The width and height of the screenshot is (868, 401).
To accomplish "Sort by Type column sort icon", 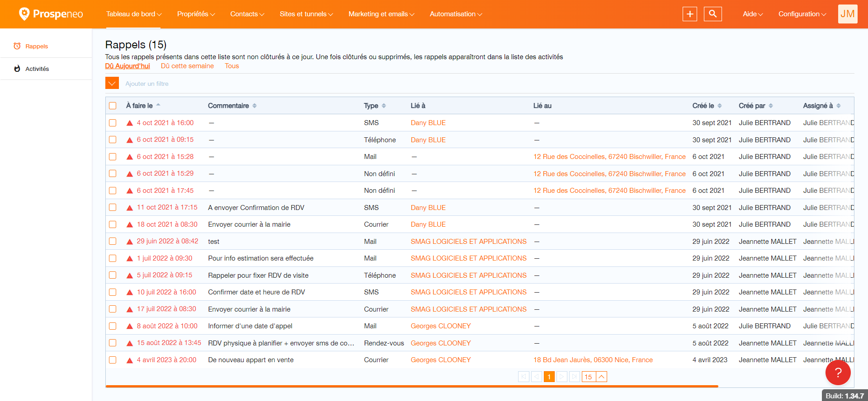I will coord(384,106).
